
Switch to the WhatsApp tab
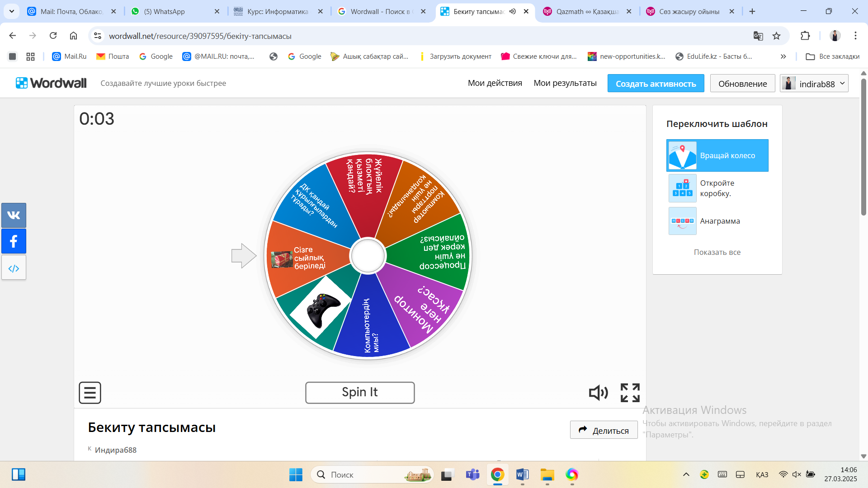[175, 11]
